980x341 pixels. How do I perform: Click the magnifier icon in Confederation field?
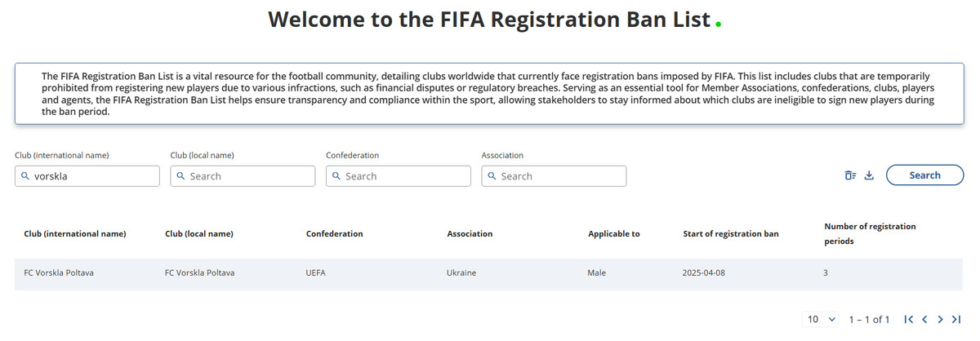click(336, 176)
